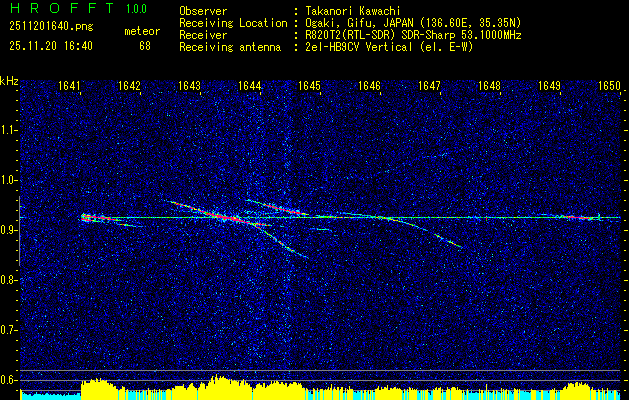Click the 1646 time marker
The height and width of the screenshot is (400, 629).
click(x=369, y=85)
